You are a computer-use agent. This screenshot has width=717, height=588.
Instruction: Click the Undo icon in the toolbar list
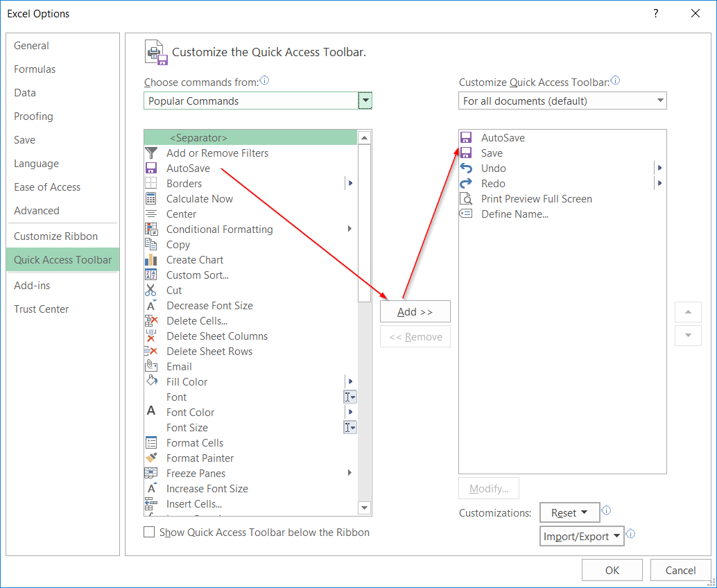tap(466, 168)
